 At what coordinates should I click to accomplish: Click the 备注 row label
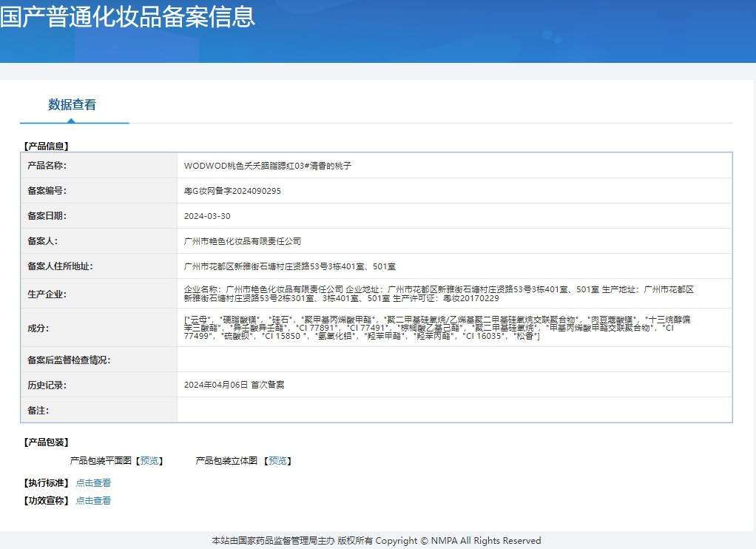click(x=38, y=411)
